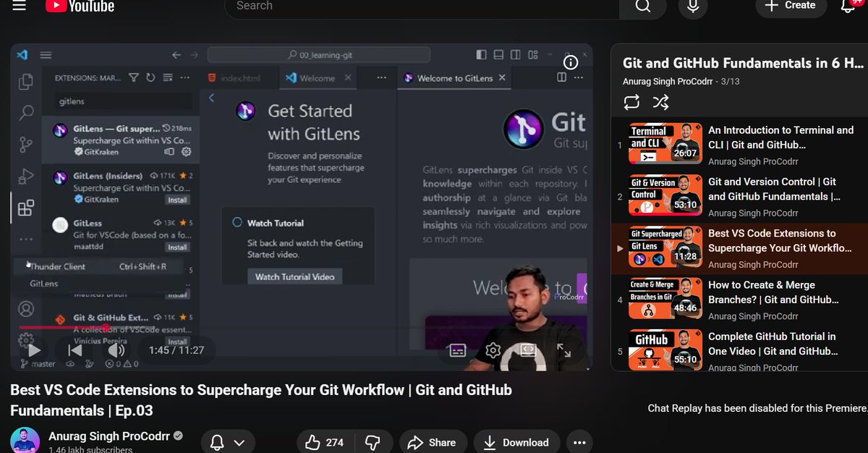Go to YouTube home via logo

80,6
